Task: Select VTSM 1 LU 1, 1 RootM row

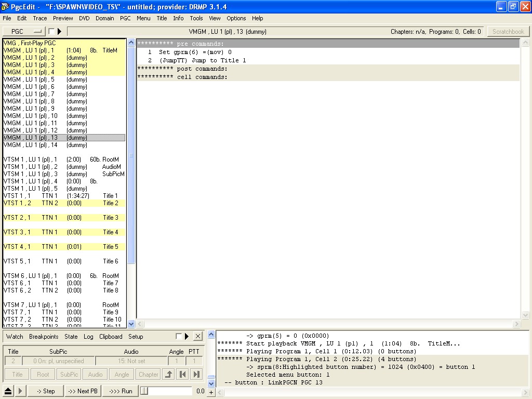Action: point(64,159)
